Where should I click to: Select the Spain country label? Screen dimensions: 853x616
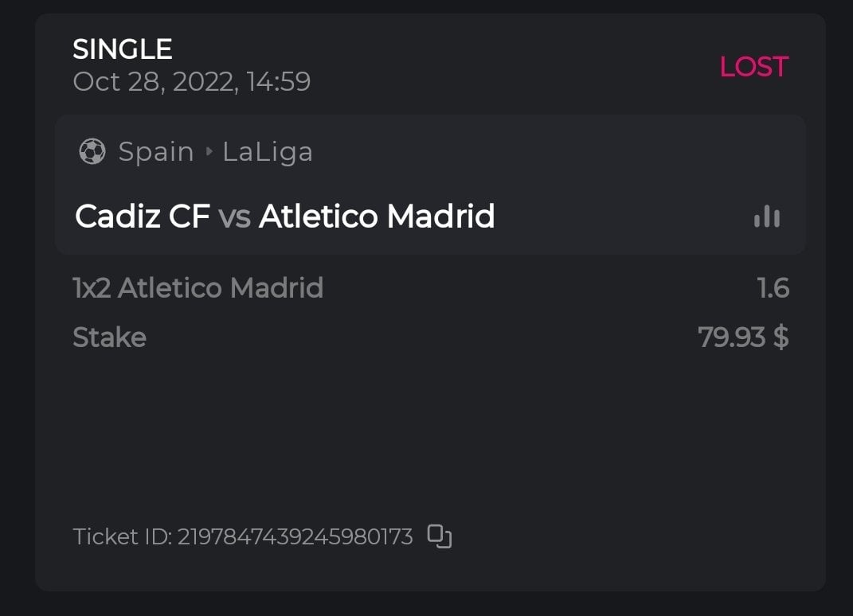click(156, 151)
